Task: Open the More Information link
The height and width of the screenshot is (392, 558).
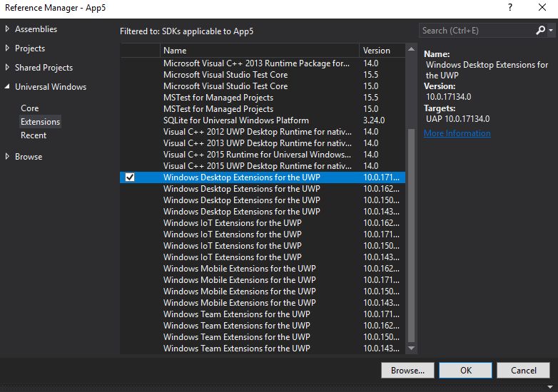Action: (457, 133)
